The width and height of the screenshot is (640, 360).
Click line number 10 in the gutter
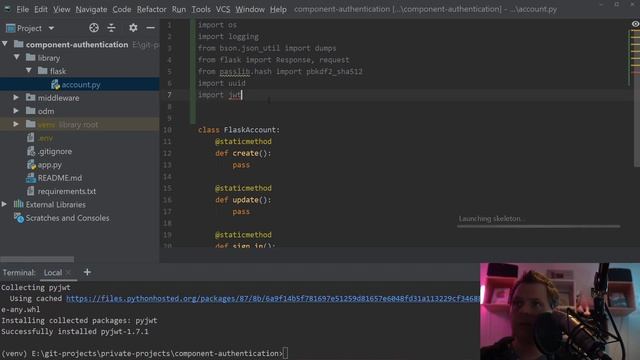pos(167,130)
